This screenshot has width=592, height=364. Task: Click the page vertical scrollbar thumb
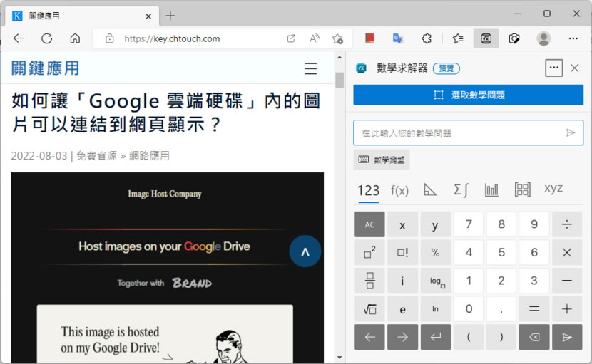340,80
